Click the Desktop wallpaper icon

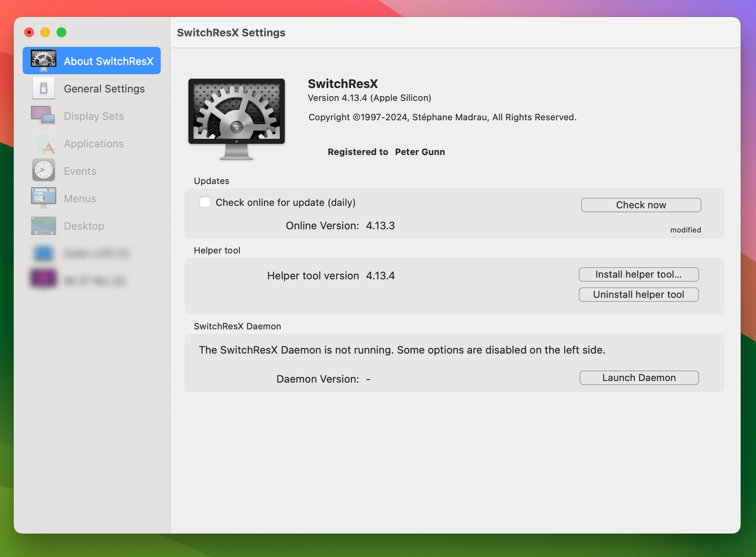pos(44,226)
